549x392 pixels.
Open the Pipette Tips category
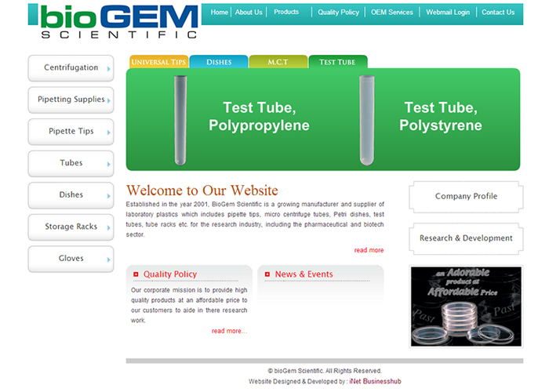[71, 132]
